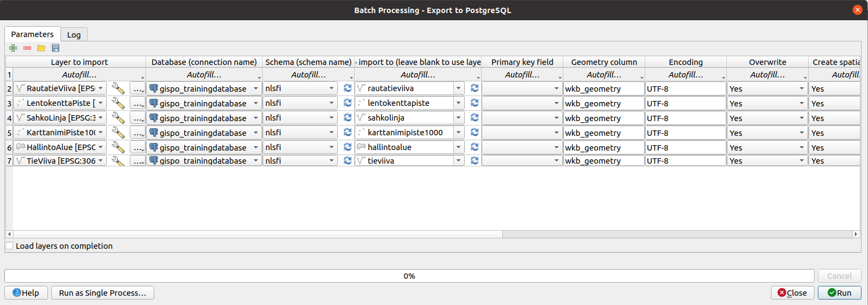Image resolution: width=868 pixels, height=305 pixels.
Task: Click the wrench icon for RautatieViiva layer
Action: 118,88
